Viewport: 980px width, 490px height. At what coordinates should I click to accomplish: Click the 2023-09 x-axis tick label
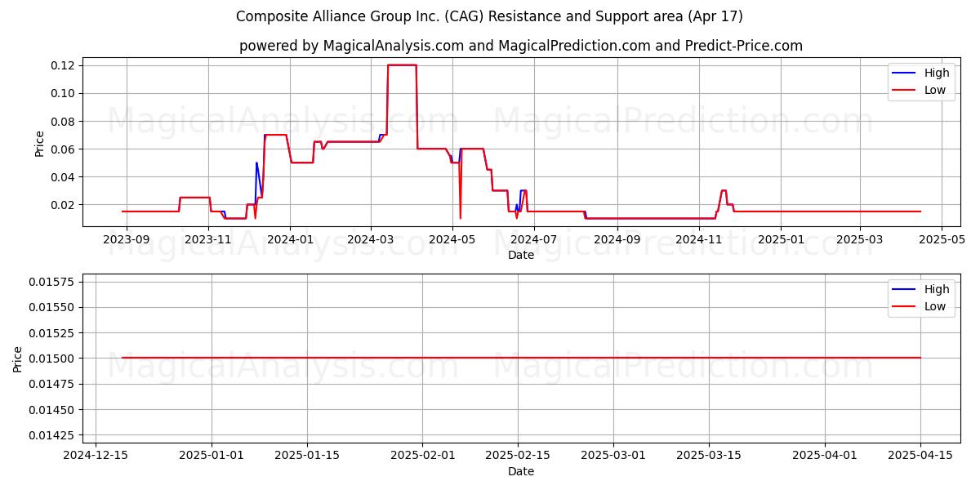pyautogui.click(x=127, y=239)
